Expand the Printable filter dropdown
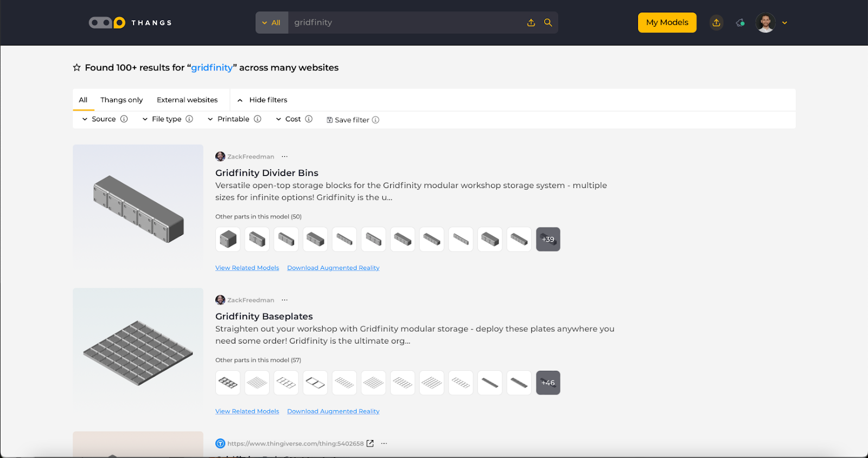868x458 pixels. (x=228, y=119)
